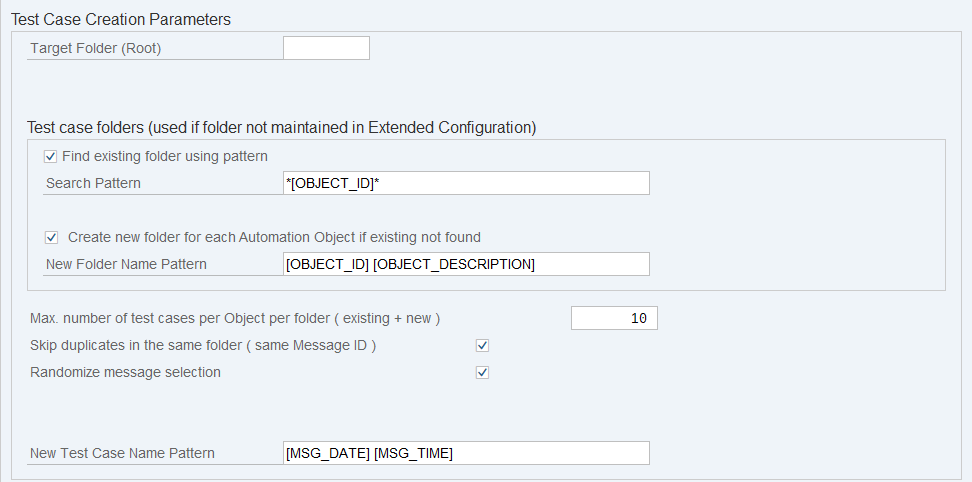Focus the Max. number of test cases field
972x482 pixels.
pos(614,318)
